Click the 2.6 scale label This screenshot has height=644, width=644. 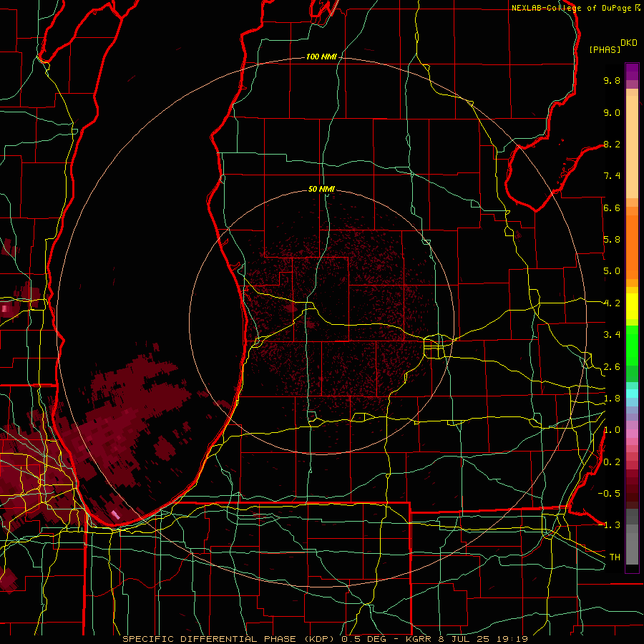coord(612,367)
